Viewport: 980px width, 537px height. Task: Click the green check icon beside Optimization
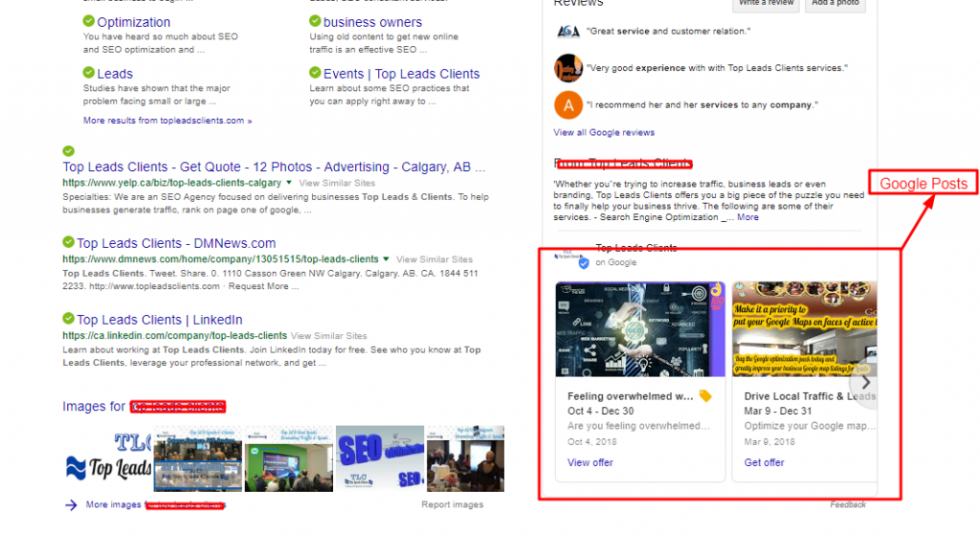(x=89, y=21)
